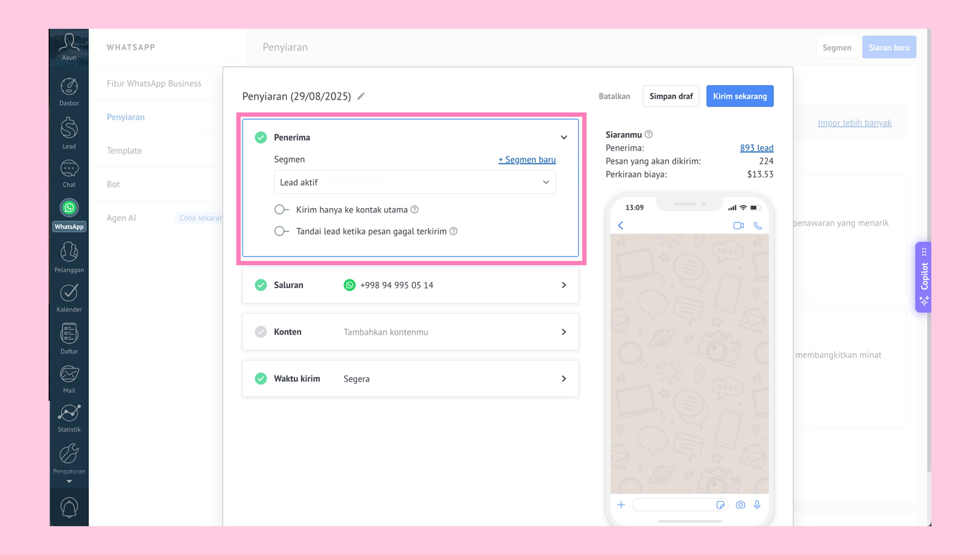Click the + Segmen baru link
Screen dimensions: 980x555
coord(527,159)
